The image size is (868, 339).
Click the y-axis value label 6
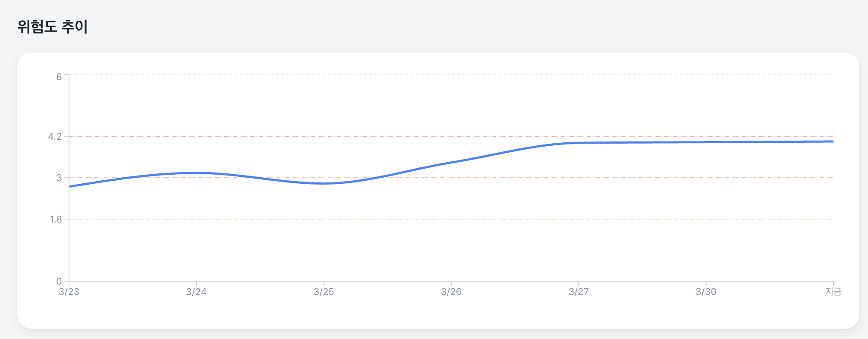click(59, 77)
